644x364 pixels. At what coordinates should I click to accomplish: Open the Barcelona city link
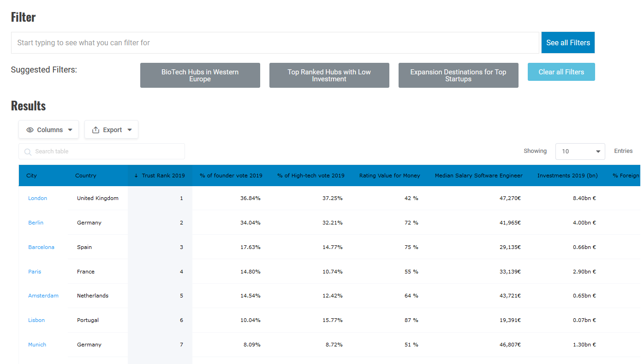tap(41, 247)
